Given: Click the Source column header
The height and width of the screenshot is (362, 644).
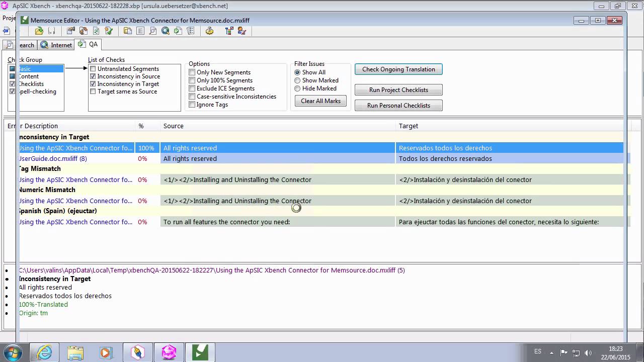Looking at the screenshot, I should [278, 126].
